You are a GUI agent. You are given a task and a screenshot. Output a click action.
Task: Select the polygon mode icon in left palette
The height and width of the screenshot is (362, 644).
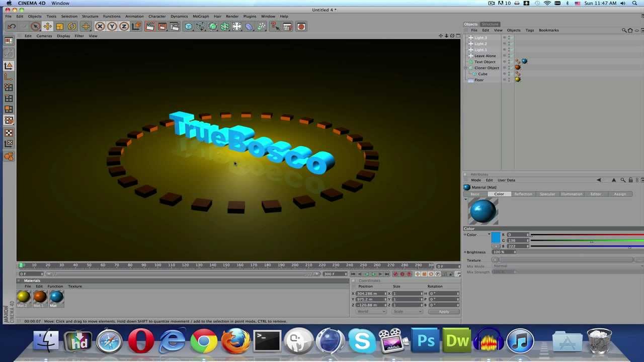pyautogui.click(x=9, y=109)
